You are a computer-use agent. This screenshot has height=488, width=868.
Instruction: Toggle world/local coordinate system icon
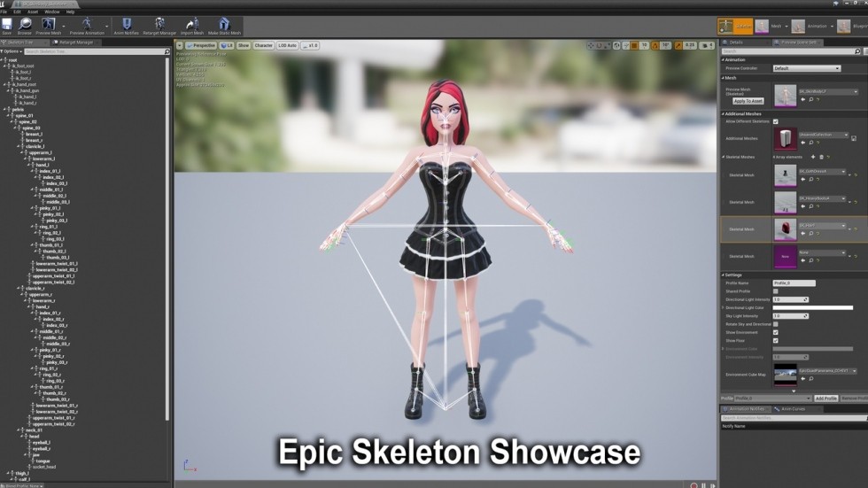[x=616, y=45]
